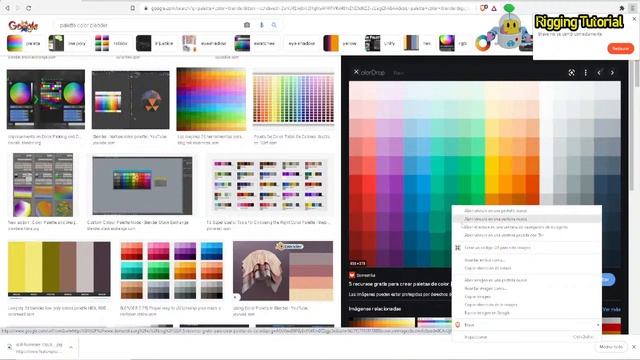Submit the search with the magnifier icon

click(x=274, y=25)
